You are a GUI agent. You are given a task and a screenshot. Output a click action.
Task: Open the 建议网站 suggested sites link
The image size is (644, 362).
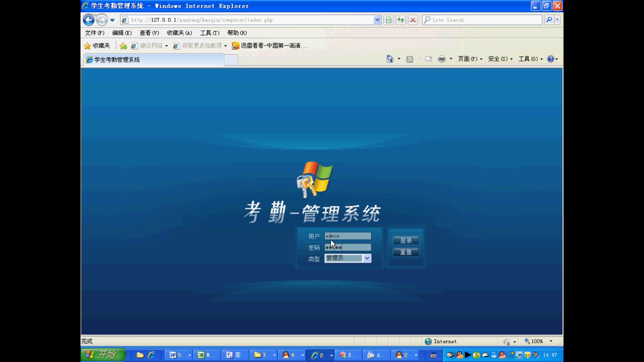click(x=149, y=46)
